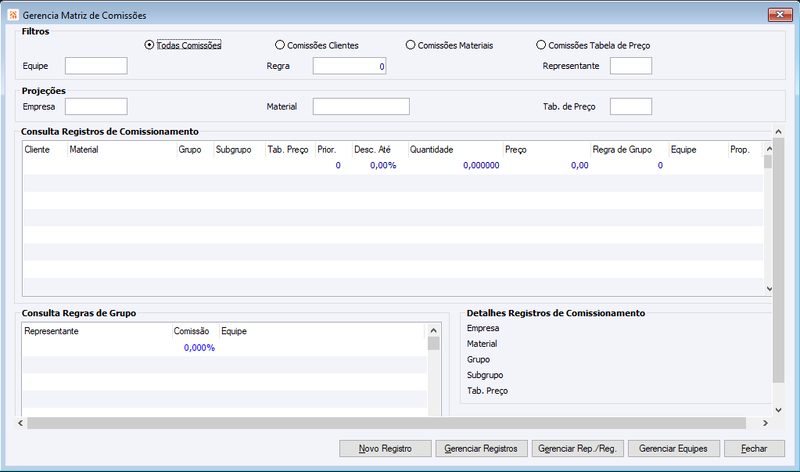Click the Comissão column header
The image size is (800, 472).
195,331
